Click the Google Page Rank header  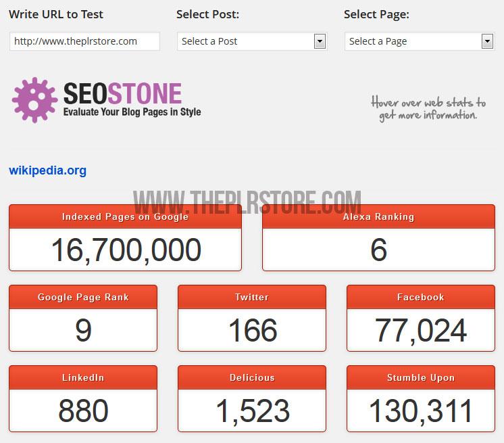pyautogui.click(x=83, y=297)
